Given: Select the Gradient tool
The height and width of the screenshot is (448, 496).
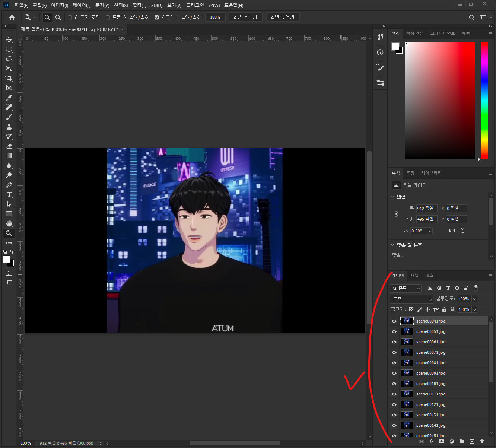Looking at the screenshot, I should click(x=9, y=156).
